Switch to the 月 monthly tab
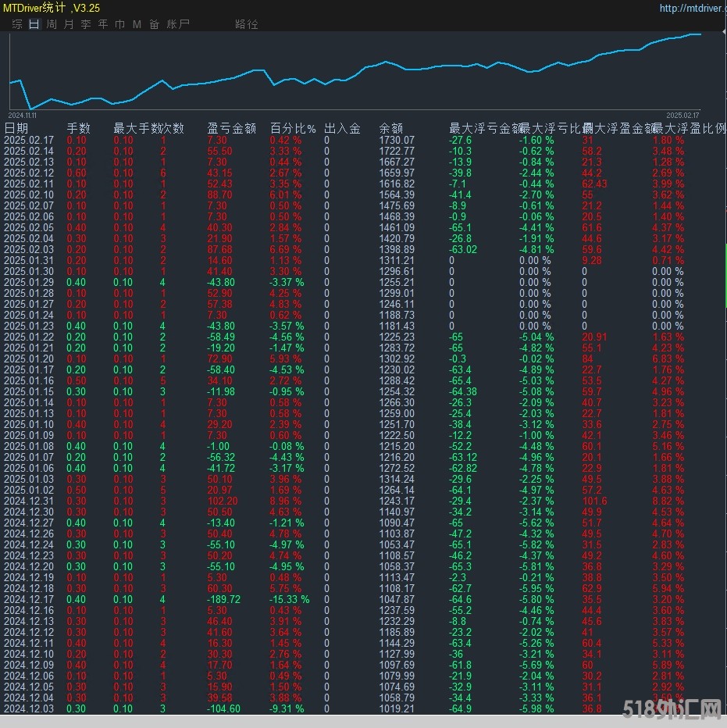The width and height of the screenshot is (727, 728). pyautogui.click(x=69, y=24)
